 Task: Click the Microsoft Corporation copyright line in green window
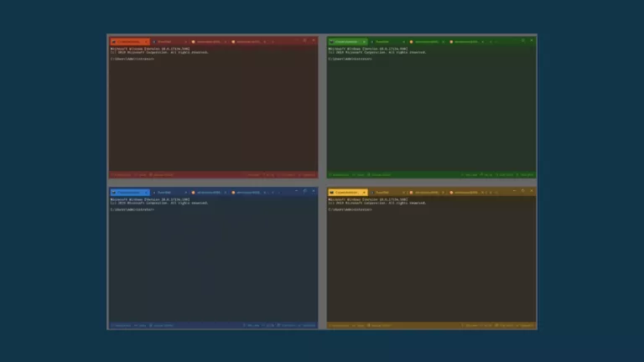coord(377,53)
